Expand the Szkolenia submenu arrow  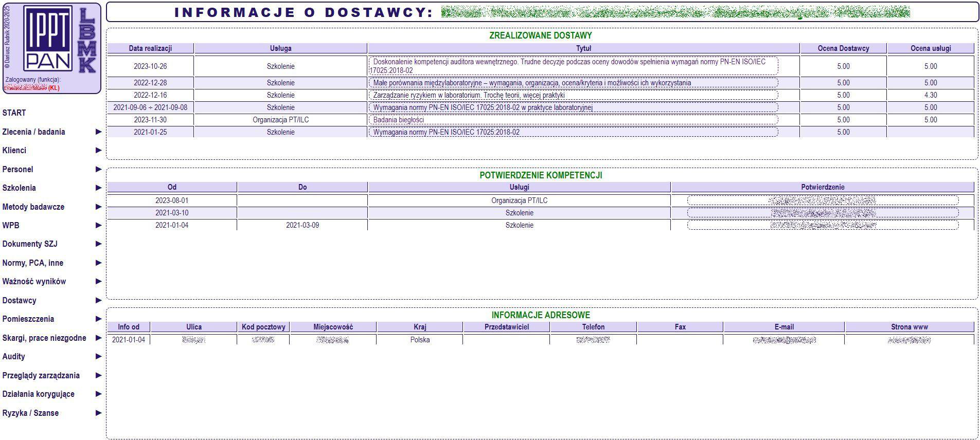[98, 188]
